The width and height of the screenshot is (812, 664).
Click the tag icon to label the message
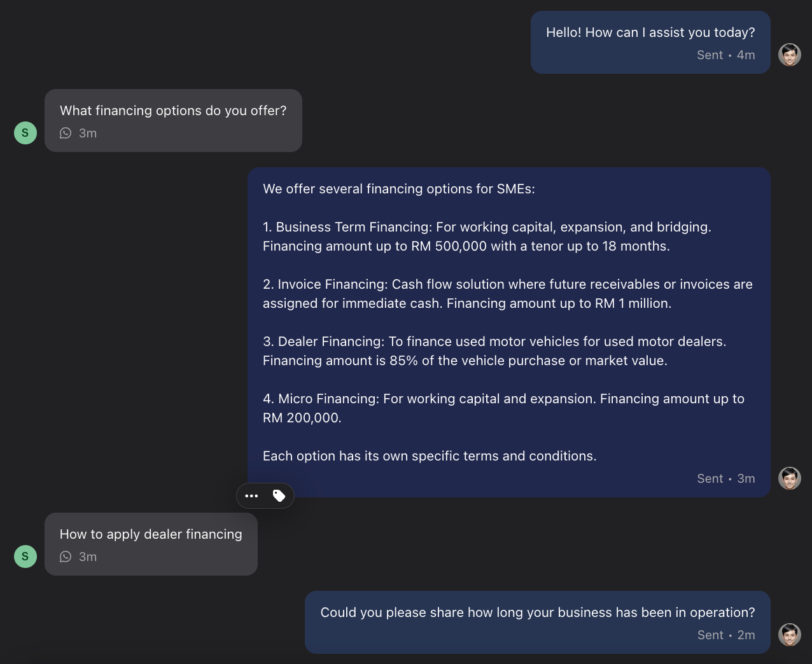[x=278, y=495]
